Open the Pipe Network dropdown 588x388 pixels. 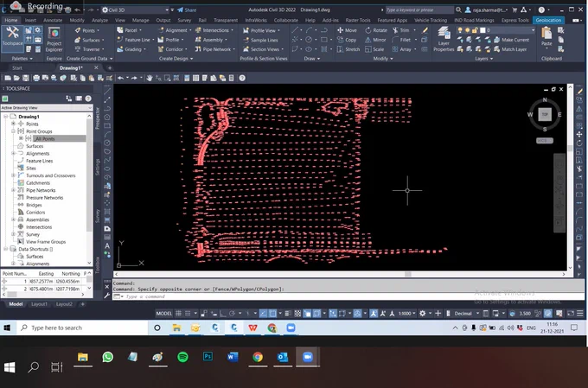pyautogui.click(x=215, y=49)
